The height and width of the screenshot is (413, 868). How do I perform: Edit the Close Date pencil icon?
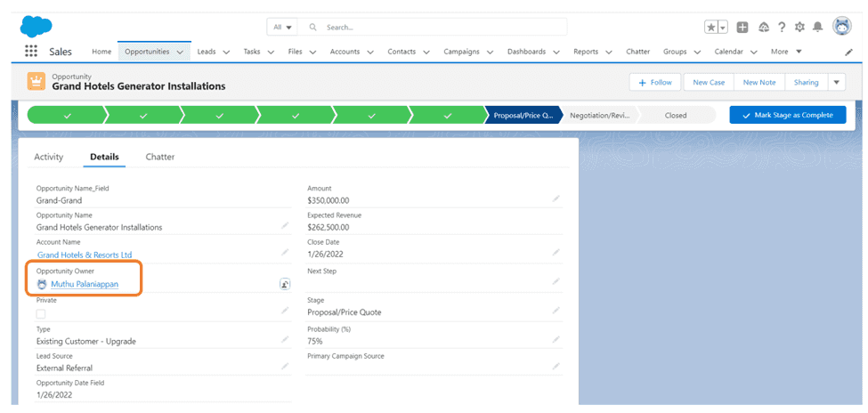tap(556, 252)
